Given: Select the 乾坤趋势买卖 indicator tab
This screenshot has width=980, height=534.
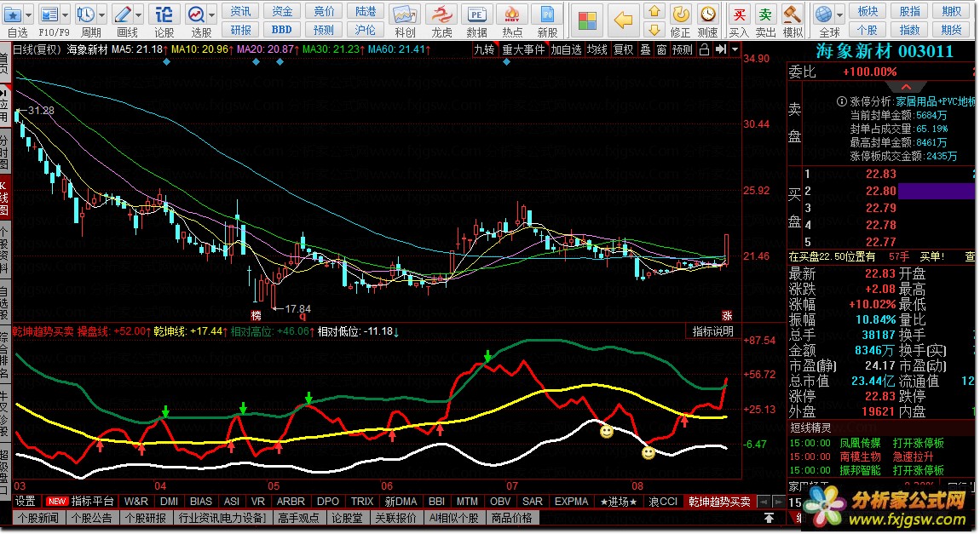Looking at the screenshot, I should pos(719,502).
